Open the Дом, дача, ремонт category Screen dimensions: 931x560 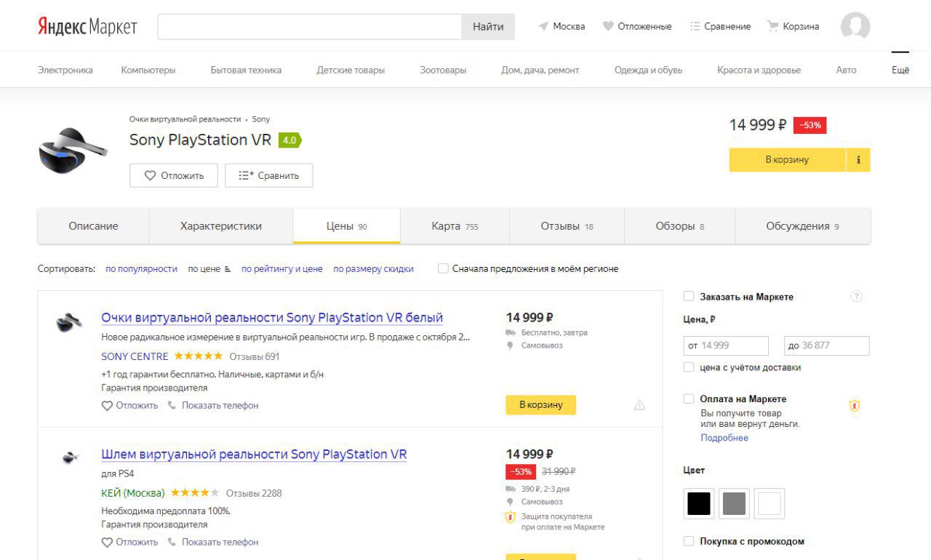pos(540,70)
